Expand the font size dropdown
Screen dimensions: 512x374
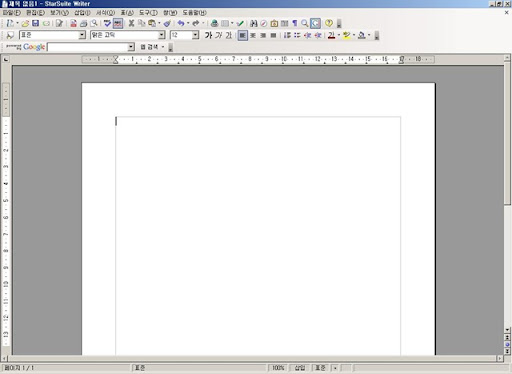tap(195, 35)
